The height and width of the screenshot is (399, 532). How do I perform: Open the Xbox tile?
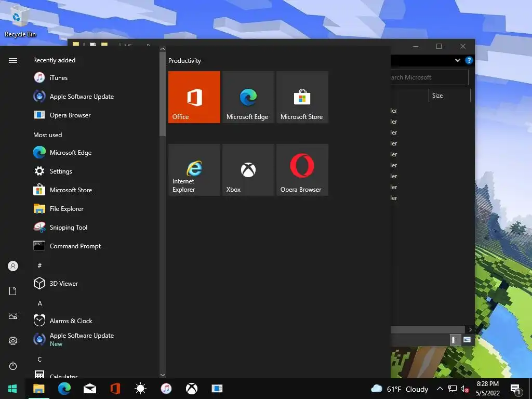coord(248,170)
